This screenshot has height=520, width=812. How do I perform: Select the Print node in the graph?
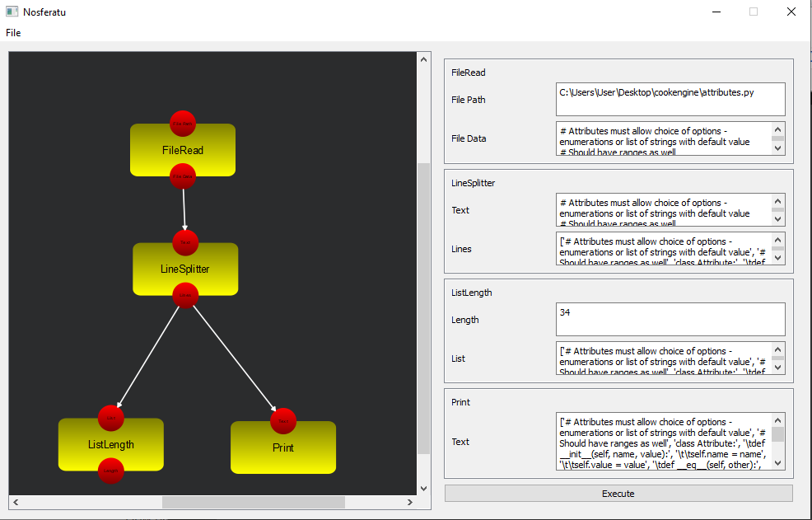point(283,448)
